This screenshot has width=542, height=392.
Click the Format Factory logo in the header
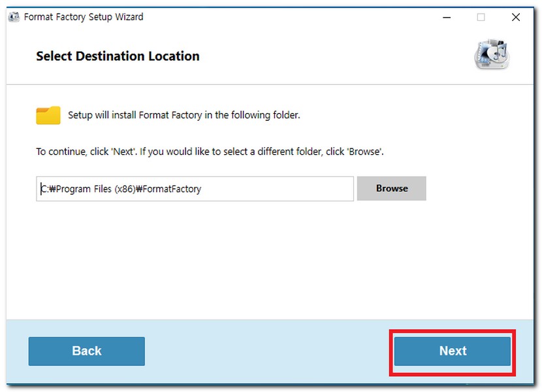(491, 56)
